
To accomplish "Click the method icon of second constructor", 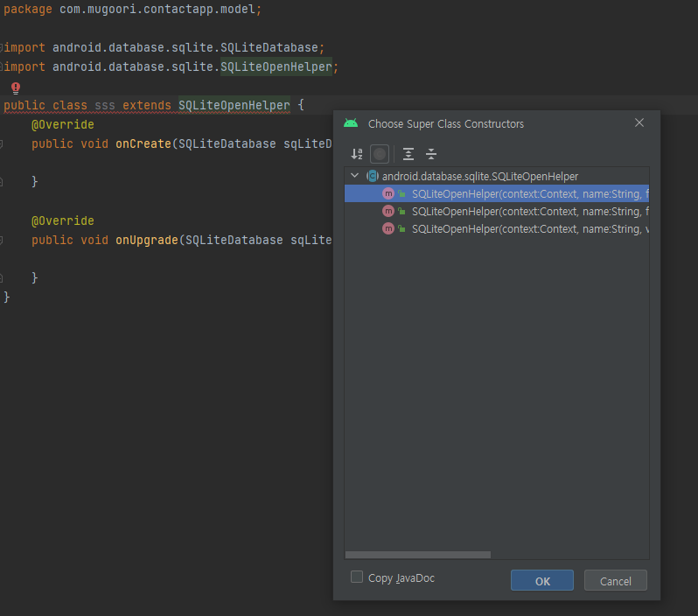I will (x=388, y=211).
